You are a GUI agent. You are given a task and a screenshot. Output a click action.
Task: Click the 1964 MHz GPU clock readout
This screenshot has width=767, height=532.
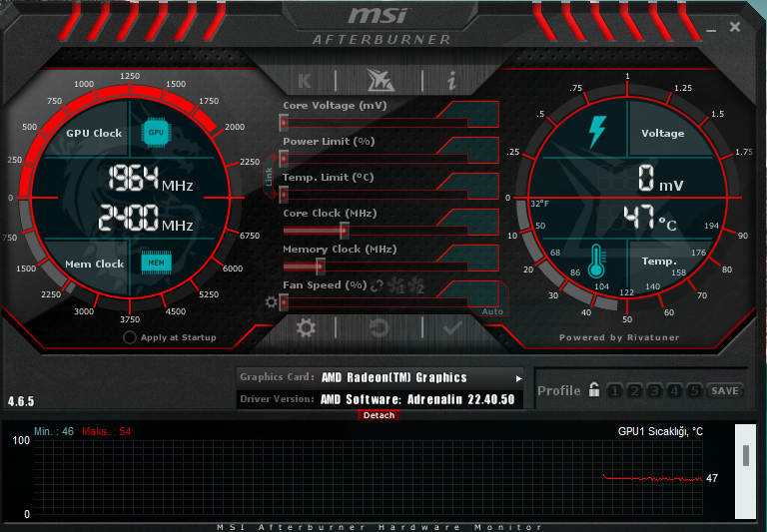click(150, 178)
